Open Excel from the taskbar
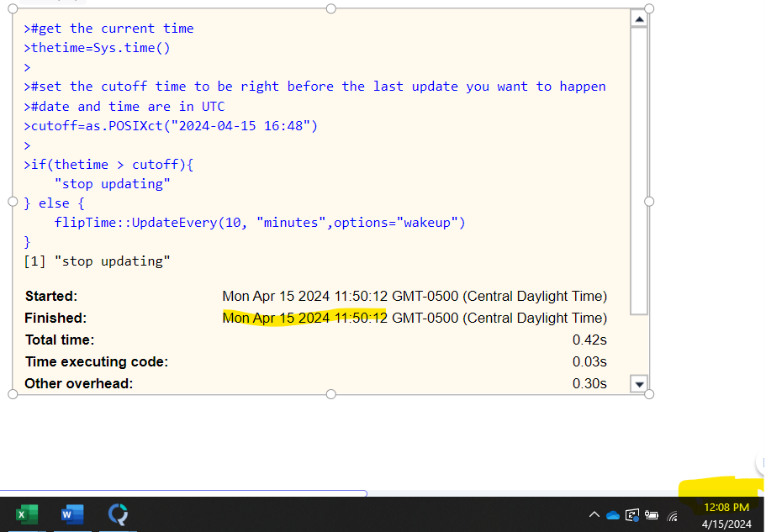766x532 pixels. click(27, 514)
